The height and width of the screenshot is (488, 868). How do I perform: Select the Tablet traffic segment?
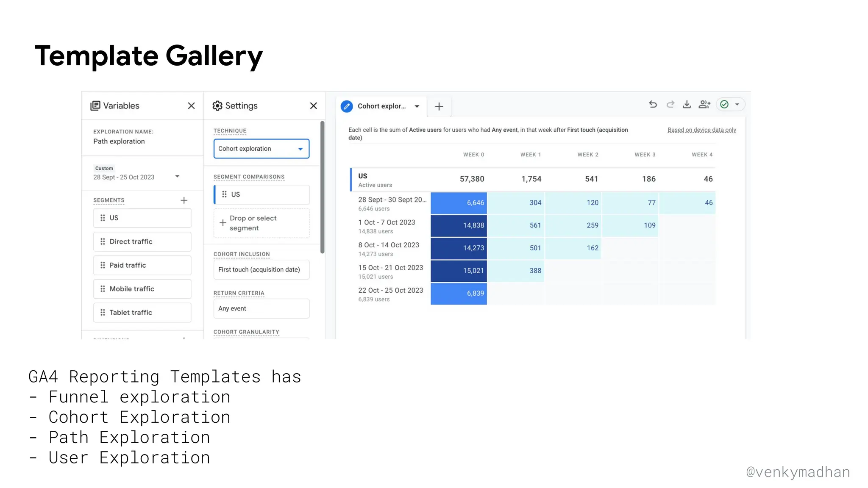tap(142, 313)
